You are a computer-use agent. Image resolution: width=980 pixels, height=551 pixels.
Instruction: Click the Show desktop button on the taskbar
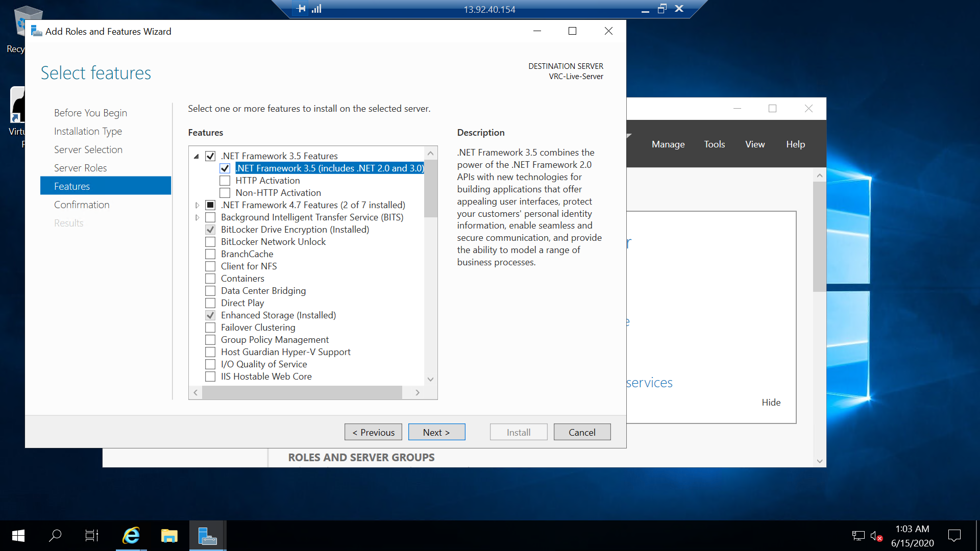977,536
